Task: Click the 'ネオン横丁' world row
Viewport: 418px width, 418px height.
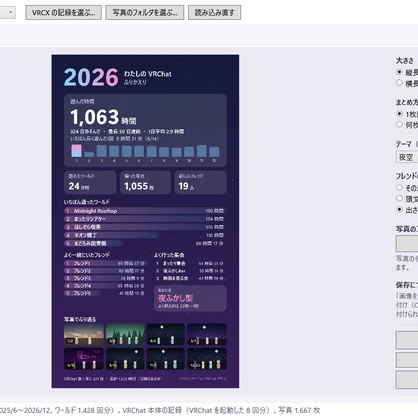Action: pyautogui.click(x=145, y=235)
